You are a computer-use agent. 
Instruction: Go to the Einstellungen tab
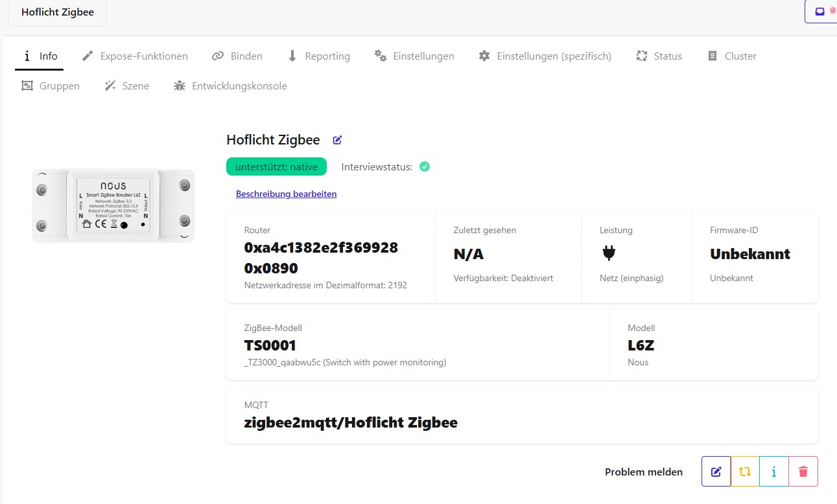tap(414, 56)
